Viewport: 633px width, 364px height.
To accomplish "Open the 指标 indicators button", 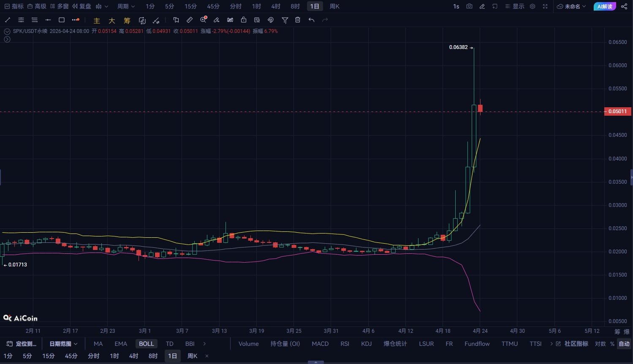I will pyautogui.click(x=14, y=6).
